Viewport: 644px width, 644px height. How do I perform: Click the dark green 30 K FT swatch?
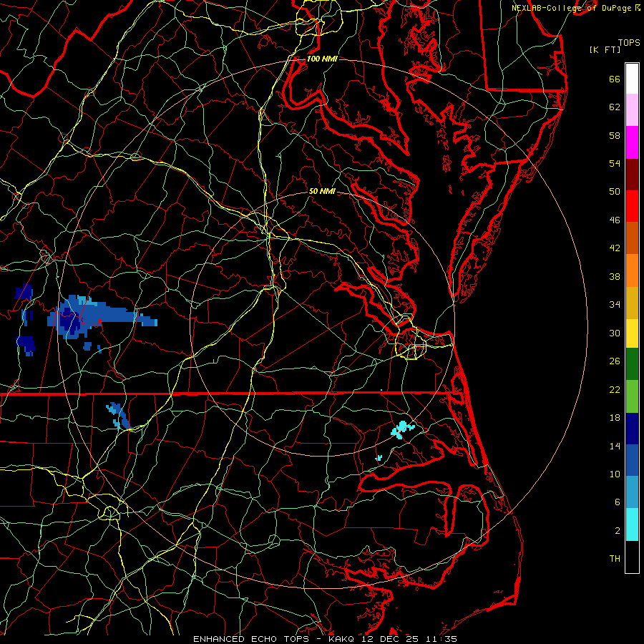(632, 364)
